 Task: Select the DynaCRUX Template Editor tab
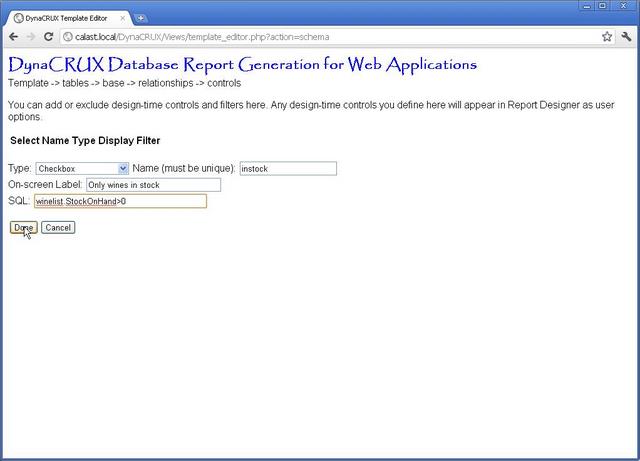pos(68,18)
